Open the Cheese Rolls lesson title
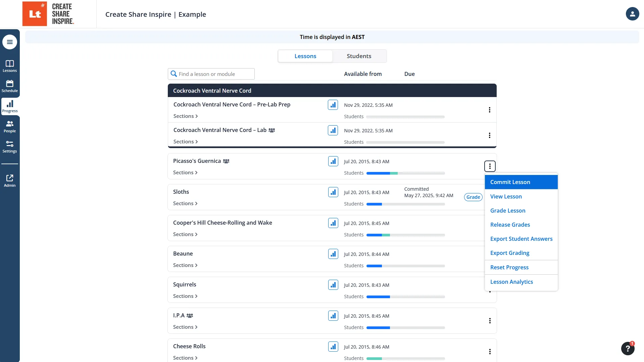Viewport: 644px width, 362px height. 189,346
